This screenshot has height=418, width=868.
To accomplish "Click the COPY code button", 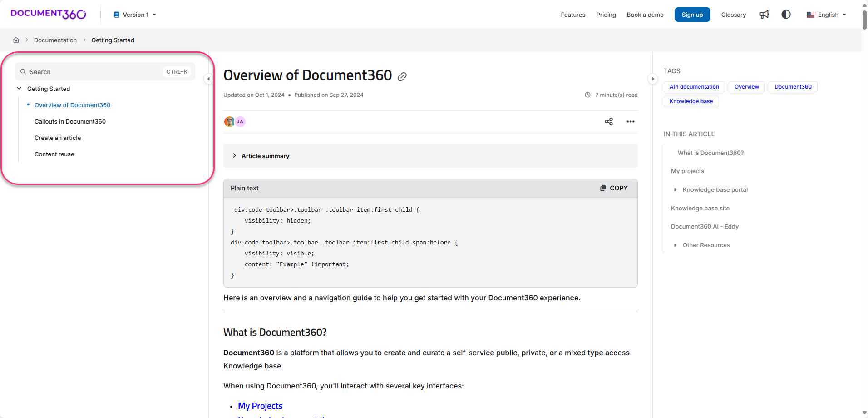I will tap(614, 188).
